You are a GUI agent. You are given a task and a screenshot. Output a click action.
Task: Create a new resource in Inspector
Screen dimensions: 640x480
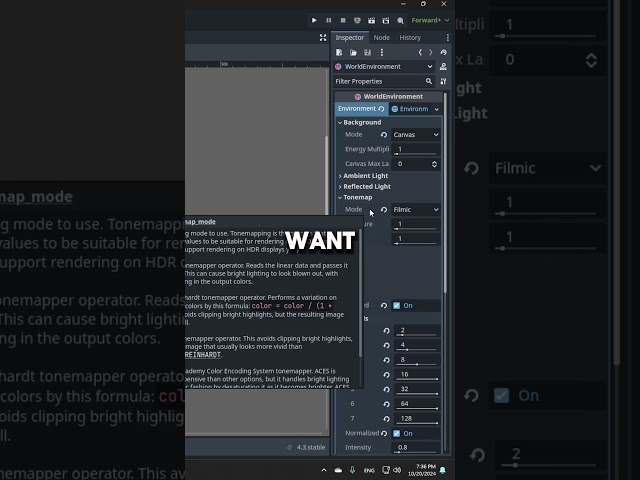pos(339,52)
